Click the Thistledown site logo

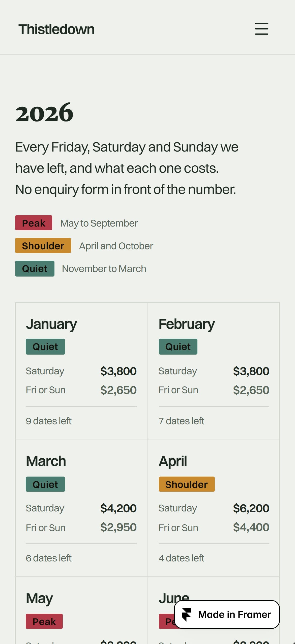pyautogui.click(x=56, y=29)
